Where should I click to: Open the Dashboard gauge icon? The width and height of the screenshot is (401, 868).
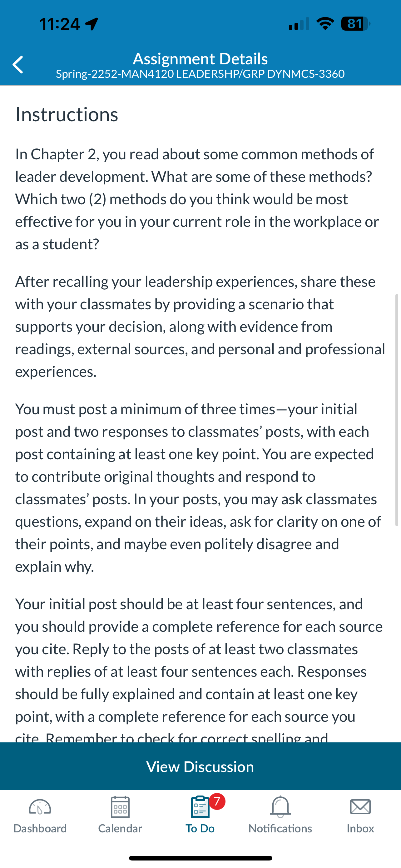(40, 807)
